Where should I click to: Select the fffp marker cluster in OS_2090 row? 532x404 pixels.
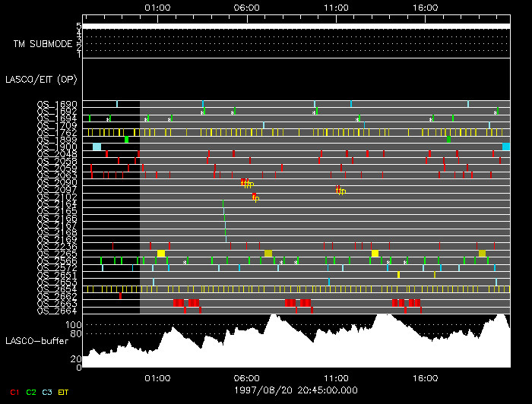(x=246, y=183)
